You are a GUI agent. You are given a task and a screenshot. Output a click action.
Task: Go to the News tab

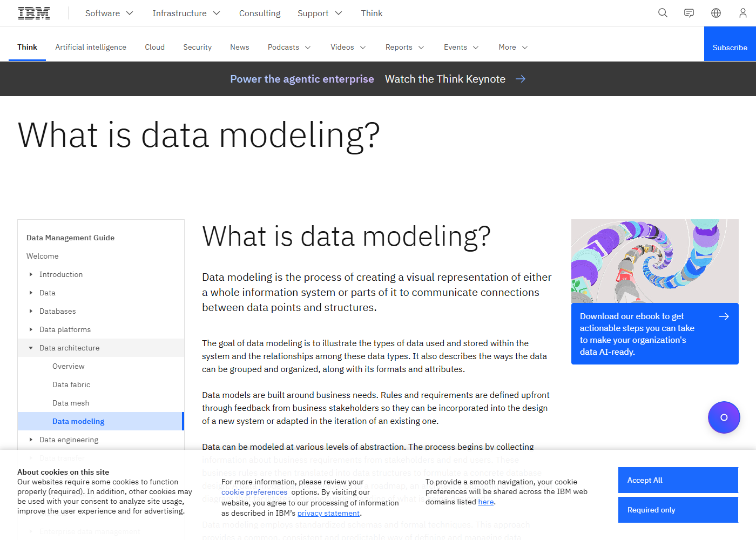240,48
